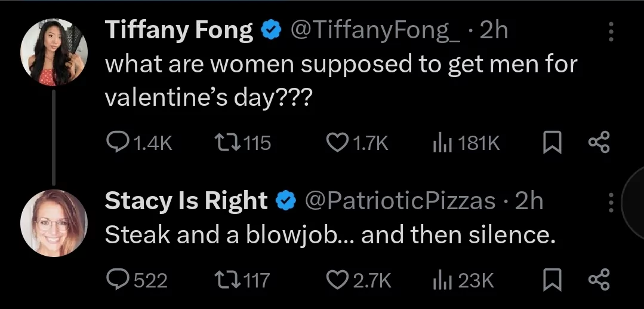
Task: Open the Stacy Is Right display name
Action: (186, 201)
